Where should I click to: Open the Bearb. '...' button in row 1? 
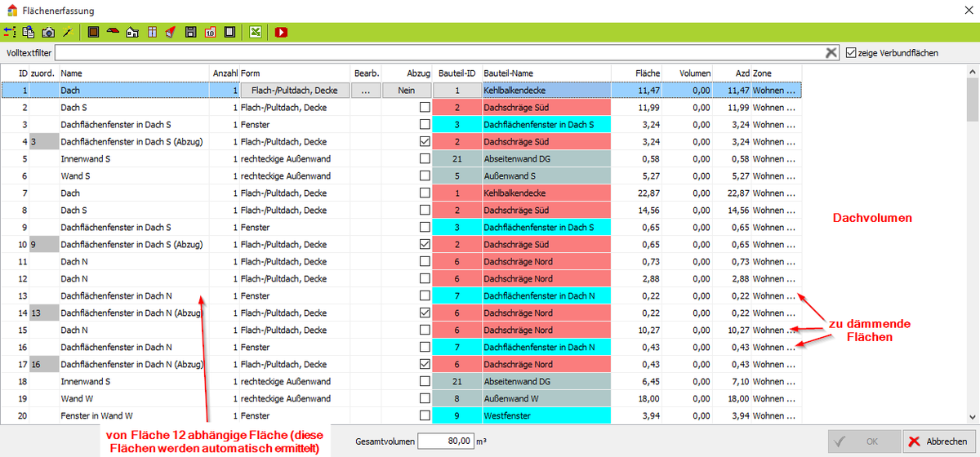365,91
